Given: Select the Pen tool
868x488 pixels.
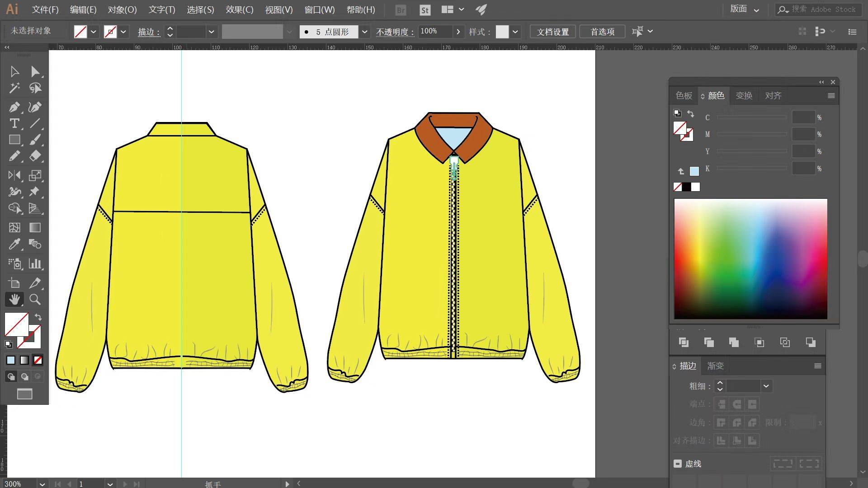Looking at the screenshot, I should (14, 107).
